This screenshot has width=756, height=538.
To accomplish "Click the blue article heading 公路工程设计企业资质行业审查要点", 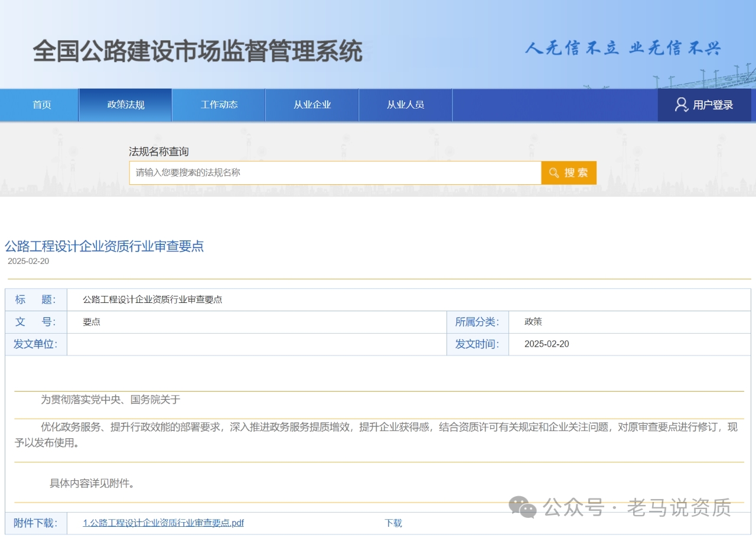I will click(x=105, y=246).
